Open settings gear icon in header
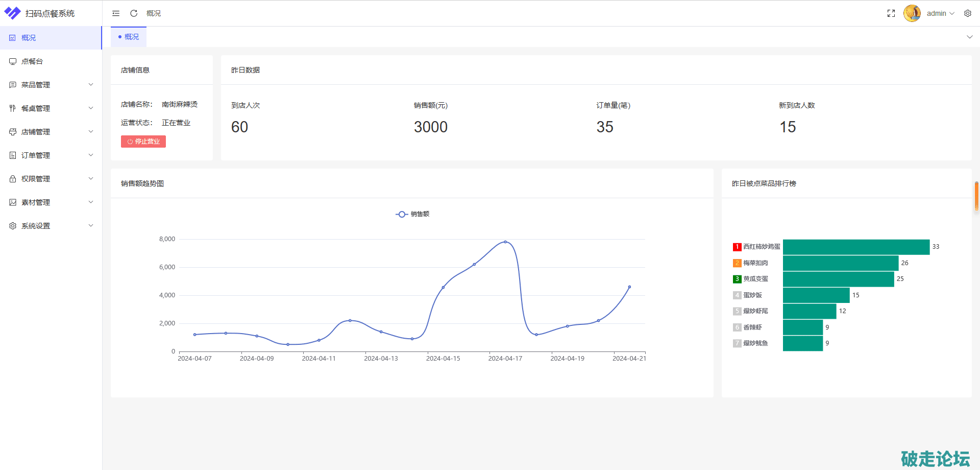980x470 pixels. pos(968,13)
